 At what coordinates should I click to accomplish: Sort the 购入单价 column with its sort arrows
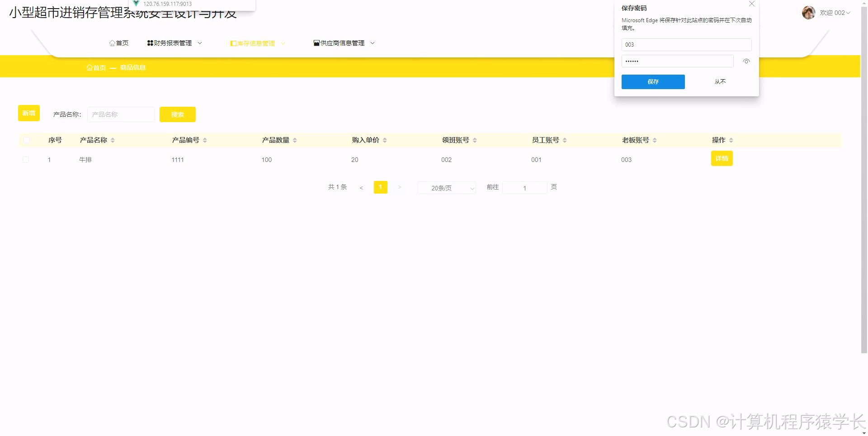[385, 140]
